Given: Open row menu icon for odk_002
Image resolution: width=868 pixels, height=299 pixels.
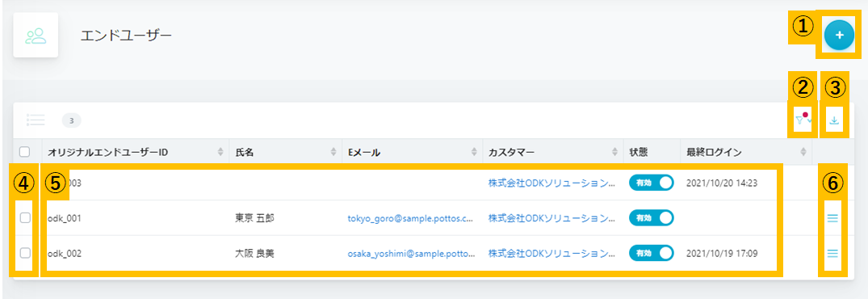Looking at the screenshot, I should 832,253.
